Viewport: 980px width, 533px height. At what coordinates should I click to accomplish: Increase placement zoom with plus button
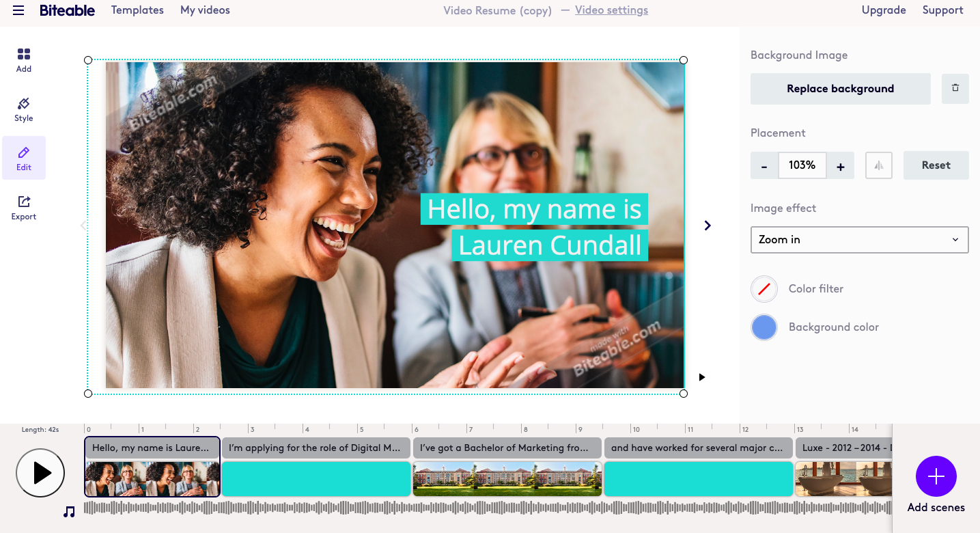tap(841, 166)
